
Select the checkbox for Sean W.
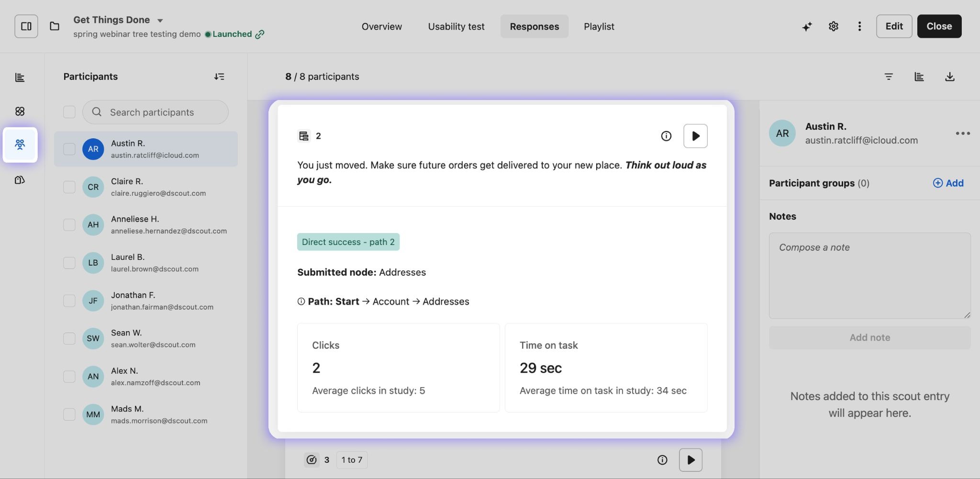[69, 339]
